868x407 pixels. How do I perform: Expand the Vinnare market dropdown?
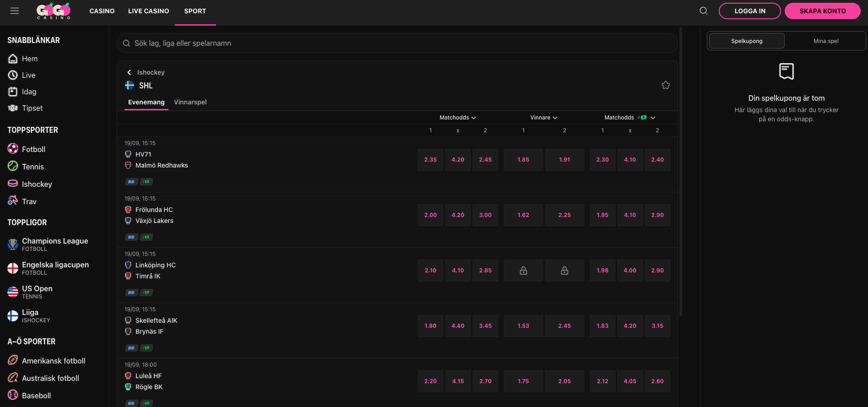coord(544,118)
